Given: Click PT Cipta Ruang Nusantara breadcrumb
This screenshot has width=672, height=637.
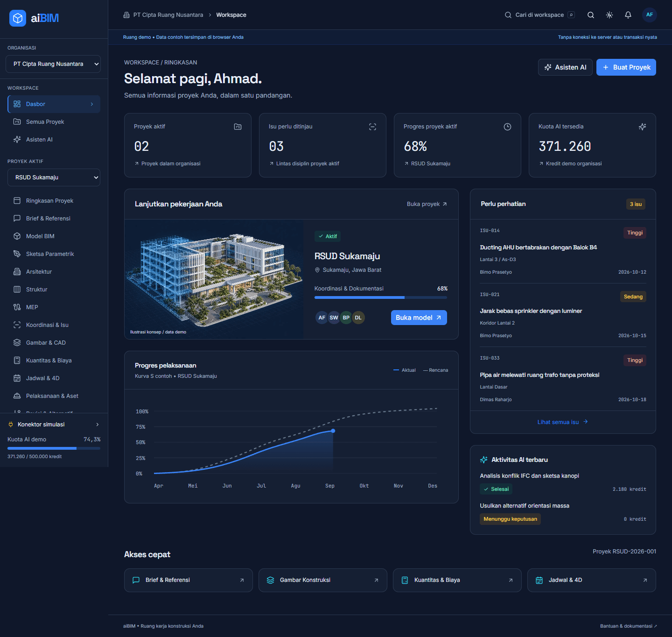Looking at the screenshot, I should click(168, 15).
